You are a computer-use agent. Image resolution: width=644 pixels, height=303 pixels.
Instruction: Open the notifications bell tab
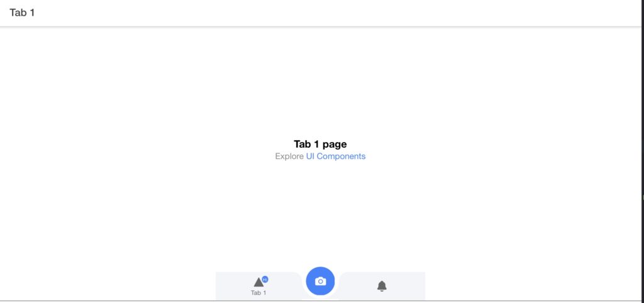coord(382,286)
